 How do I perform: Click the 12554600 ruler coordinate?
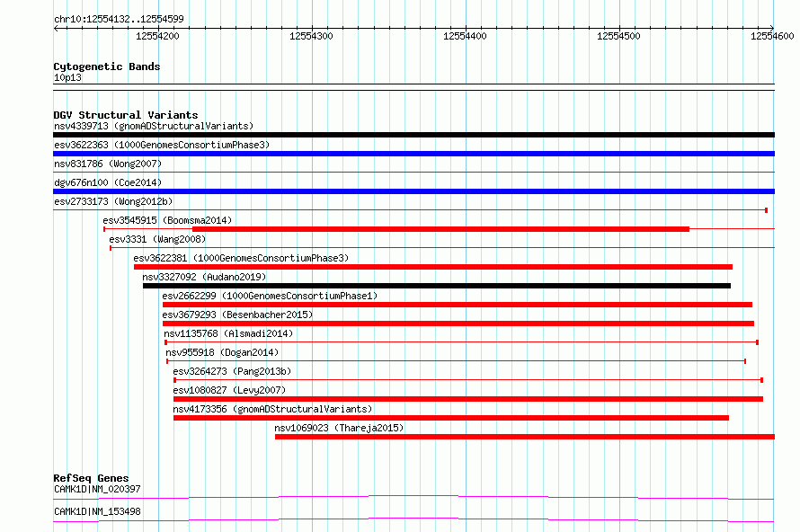coord(772,36)
